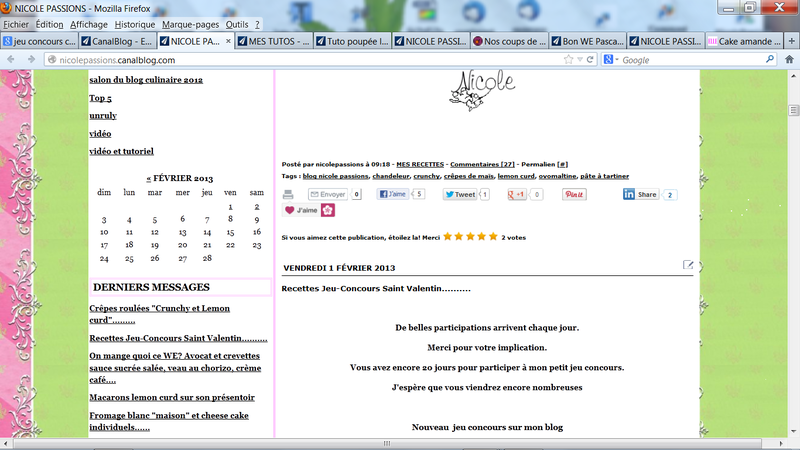Click the forward navigation arrow
The image size is (800, 450).
31,60
